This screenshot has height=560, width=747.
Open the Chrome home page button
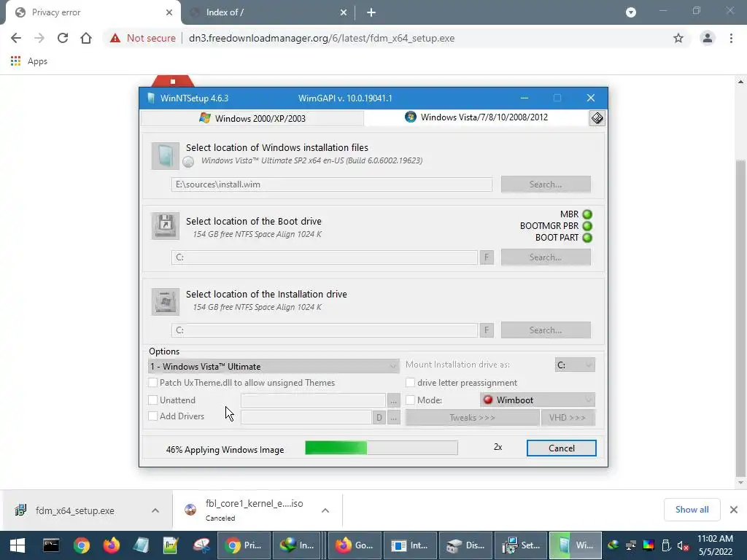[86, 38]
